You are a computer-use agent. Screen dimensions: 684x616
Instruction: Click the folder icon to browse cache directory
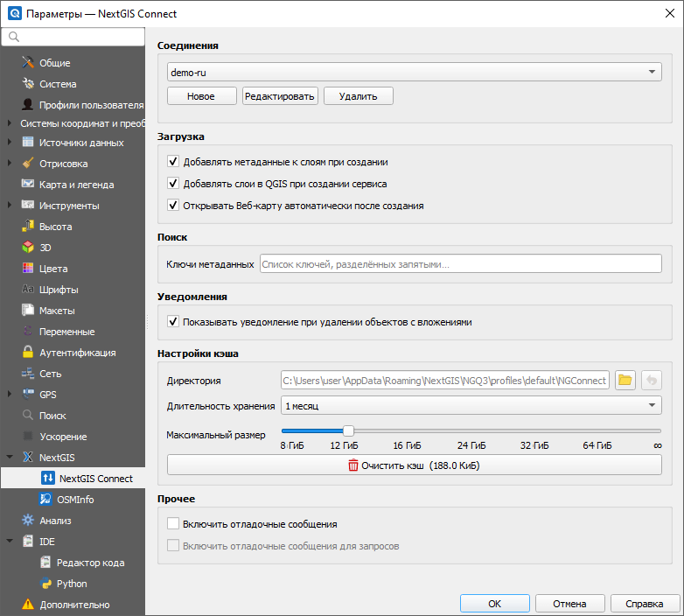point(625,380)
